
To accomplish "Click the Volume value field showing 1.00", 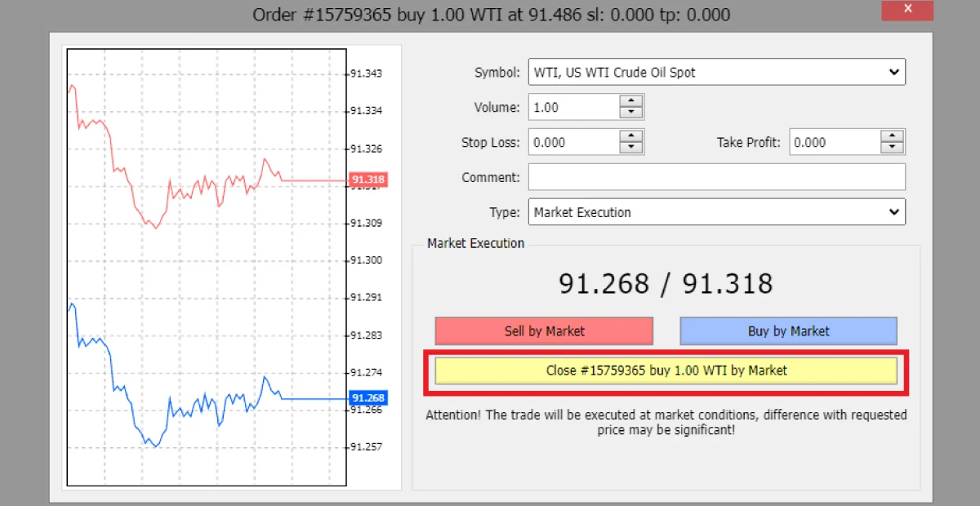I will [x=572, y=106].
